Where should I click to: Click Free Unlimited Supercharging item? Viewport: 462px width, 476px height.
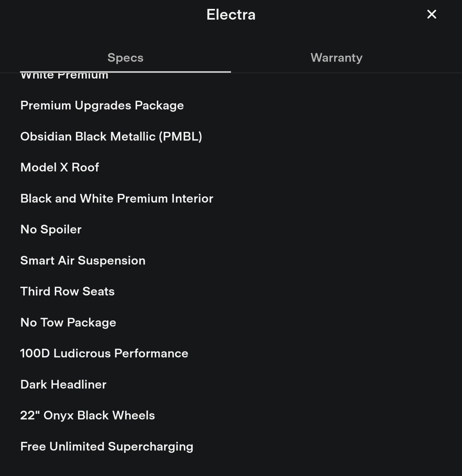pyautogui.click(x=107, y=446)
